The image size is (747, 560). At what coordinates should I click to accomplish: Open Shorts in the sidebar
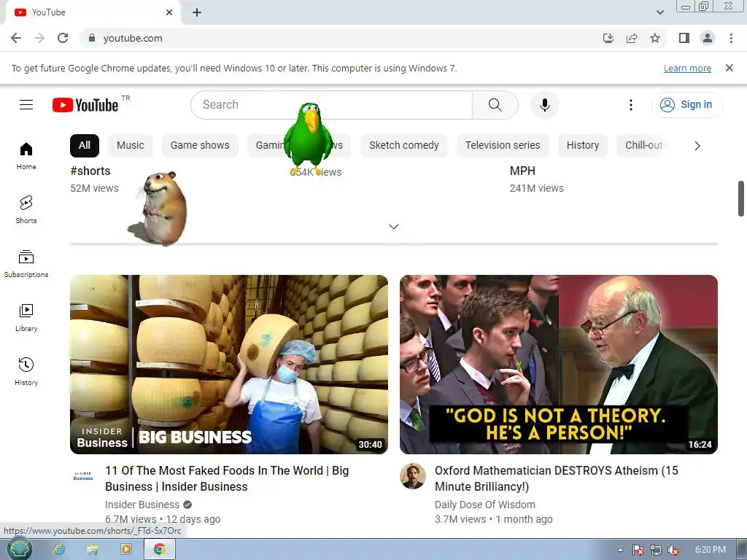tap(26, 209)
